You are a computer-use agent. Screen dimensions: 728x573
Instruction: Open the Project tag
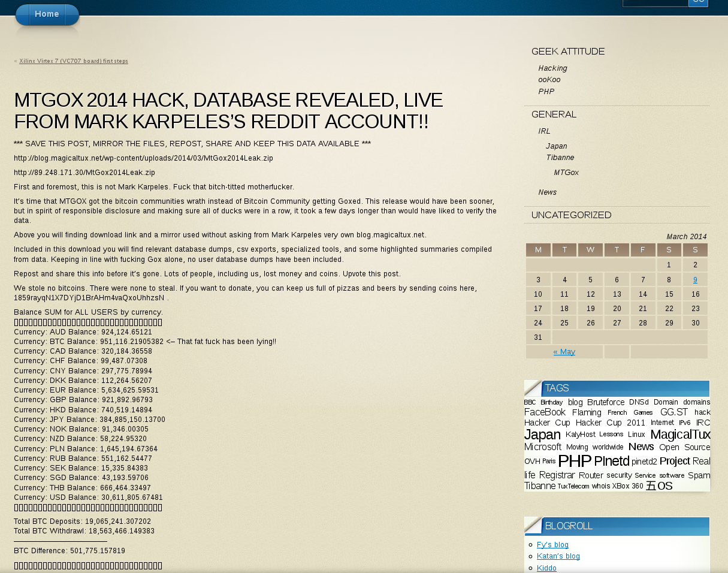coord(675,461)
